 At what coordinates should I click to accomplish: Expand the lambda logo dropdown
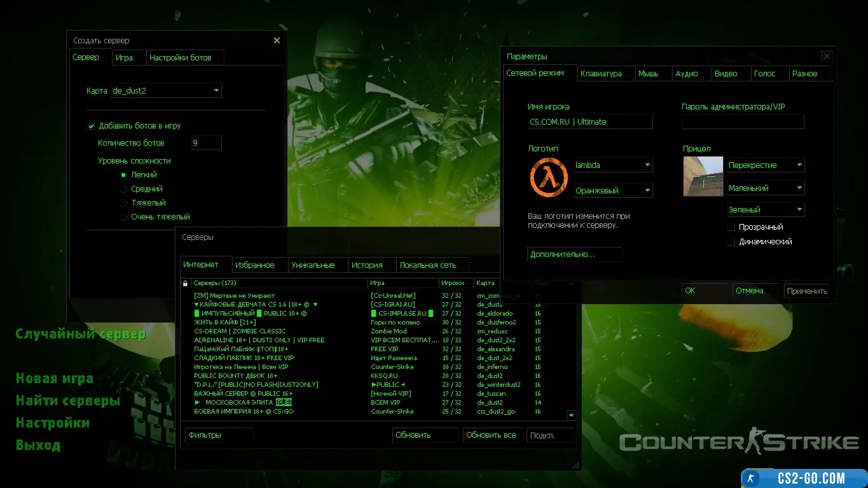613,165
